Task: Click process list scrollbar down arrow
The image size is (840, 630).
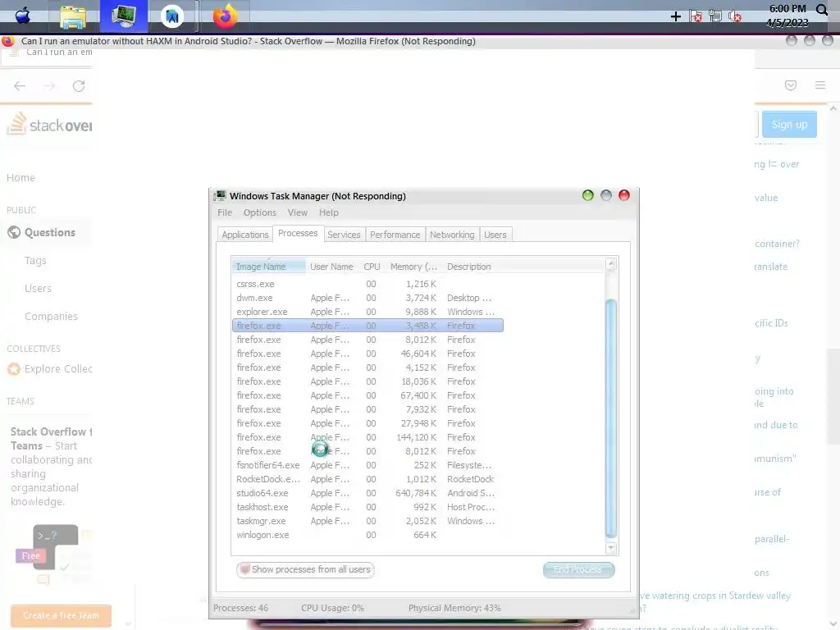Action: [x=610, y=548]
